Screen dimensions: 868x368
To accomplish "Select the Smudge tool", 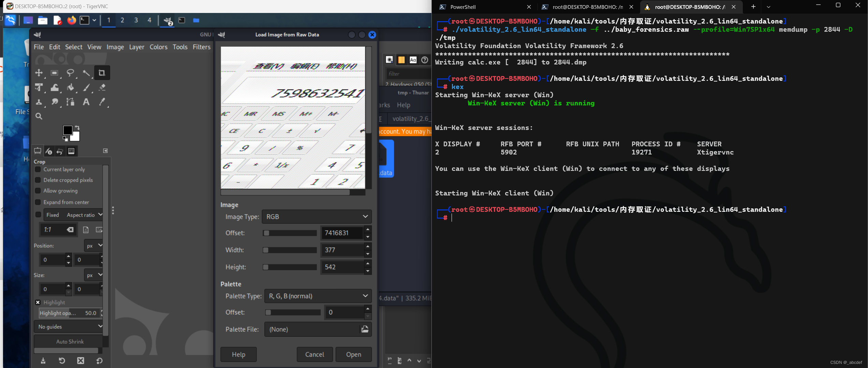I will coord(55,102).
